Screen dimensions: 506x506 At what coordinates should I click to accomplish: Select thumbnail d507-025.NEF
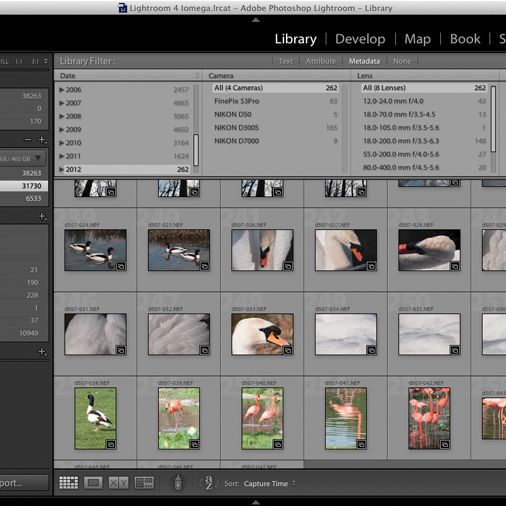(179, 250)
